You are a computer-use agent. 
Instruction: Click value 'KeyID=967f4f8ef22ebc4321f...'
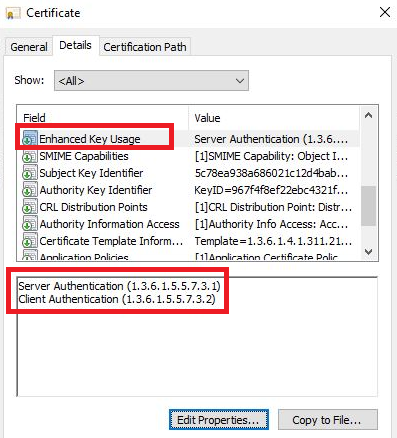coord(271,190)
